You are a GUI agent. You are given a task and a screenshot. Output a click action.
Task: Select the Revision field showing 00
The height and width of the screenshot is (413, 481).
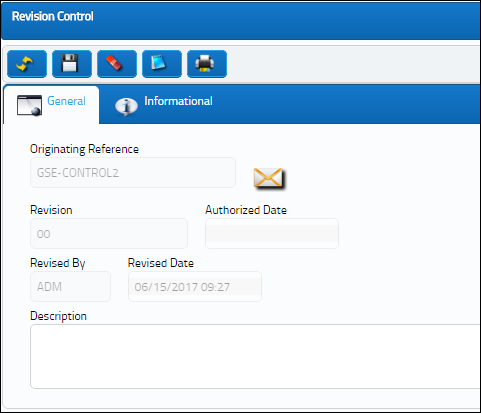(109, 234)
